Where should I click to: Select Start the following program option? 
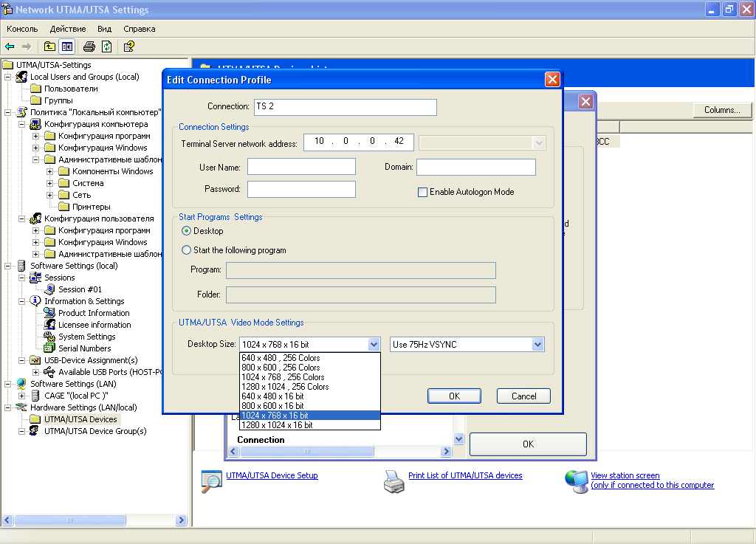[186, 250]
